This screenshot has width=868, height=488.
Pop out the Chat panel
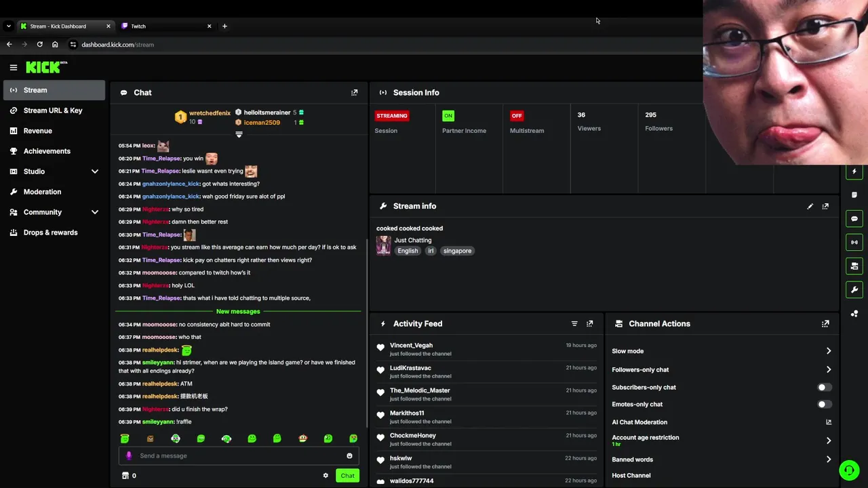[354, 93]
